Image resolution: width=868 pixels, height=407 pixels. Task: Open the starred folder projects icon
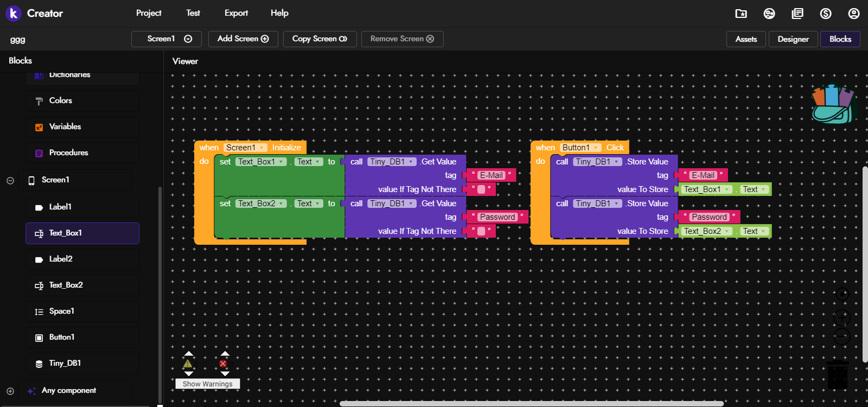tap(741, 14)
